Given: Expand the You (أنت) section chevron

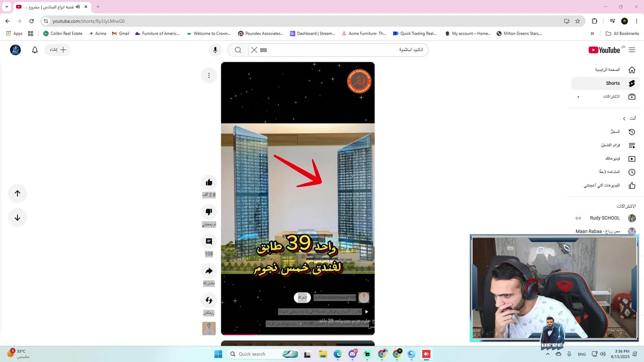Looking at the screenshot, I should click(x=624, y=119).
